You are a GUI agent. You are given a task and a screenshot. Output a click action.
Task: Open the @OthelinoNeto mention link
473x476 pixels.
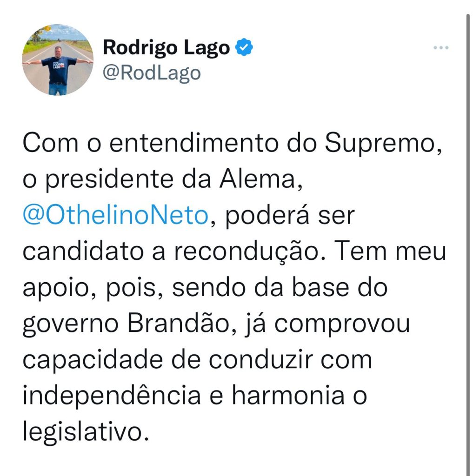coord(115,215)
